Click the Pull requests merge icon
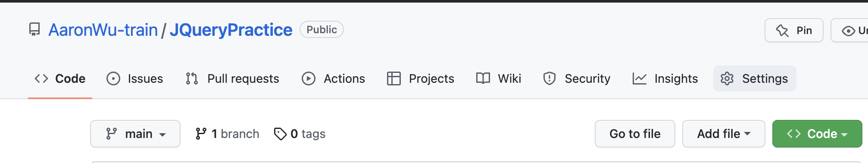This screenshot has width=868, height=163. point(192,78)
